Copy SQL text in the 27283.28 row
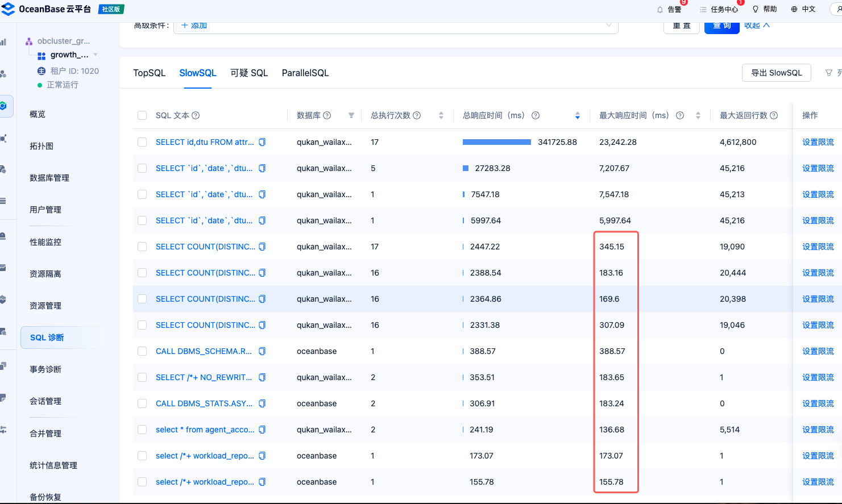Screen dimensions: 842x504 262,168
